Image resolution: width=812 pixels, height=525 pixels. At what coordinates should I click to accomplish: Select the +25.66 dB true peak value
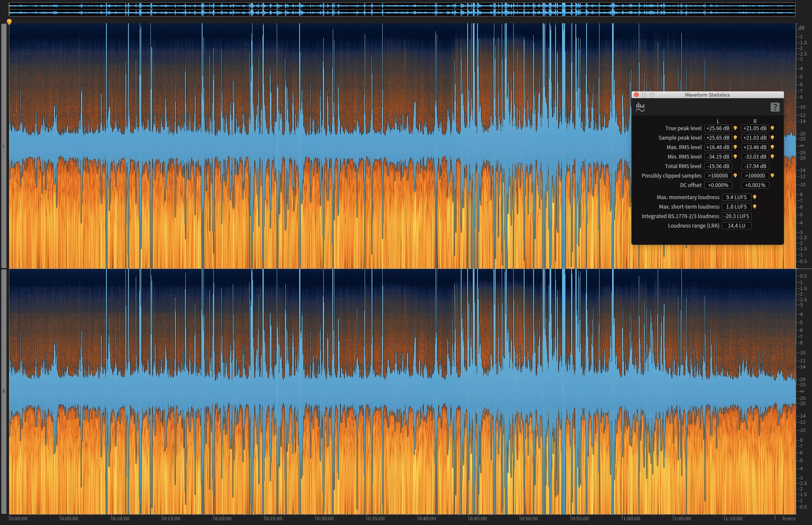pos(718,128)
